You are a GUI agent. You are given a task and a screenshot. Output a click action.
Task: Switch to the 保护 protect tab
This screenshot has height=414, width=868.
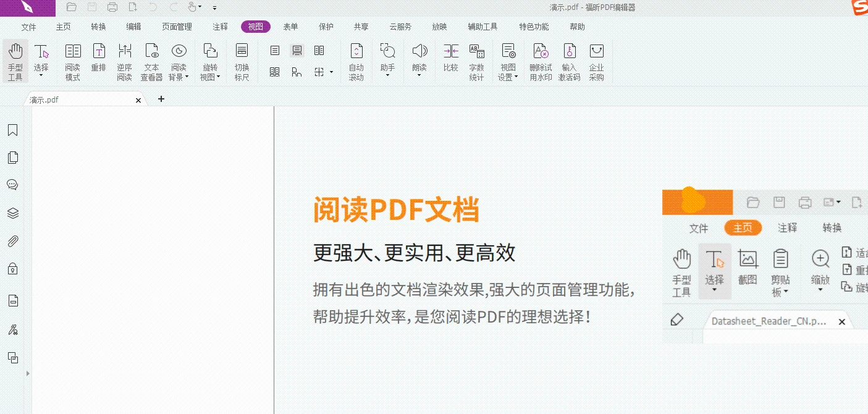pyautogui.click(x=326, y=27)
